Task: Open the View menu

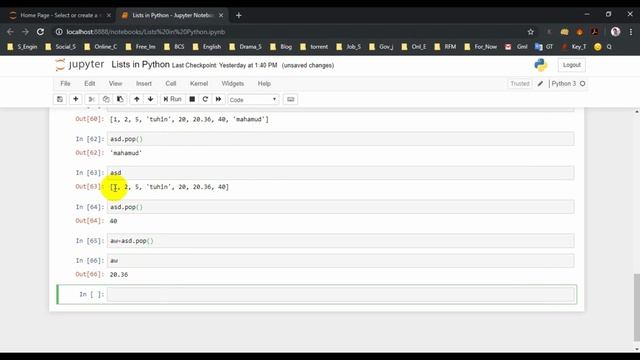Action: click(116, 84)
